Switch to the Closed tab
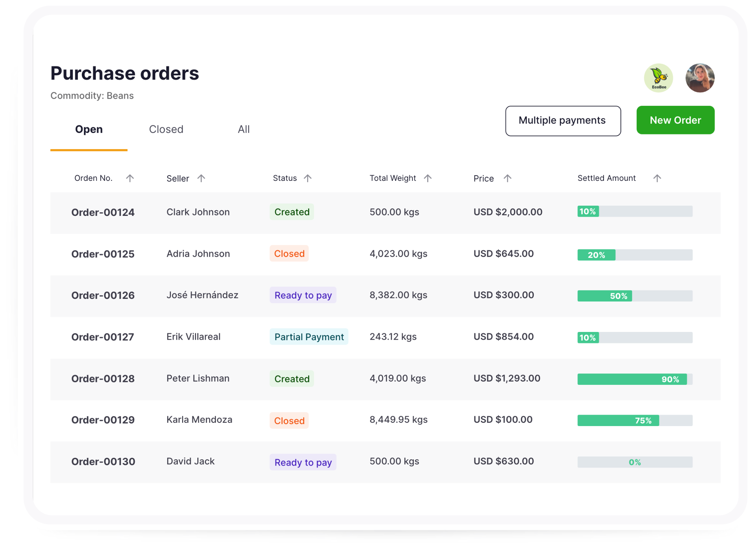 tap(166, 130)
